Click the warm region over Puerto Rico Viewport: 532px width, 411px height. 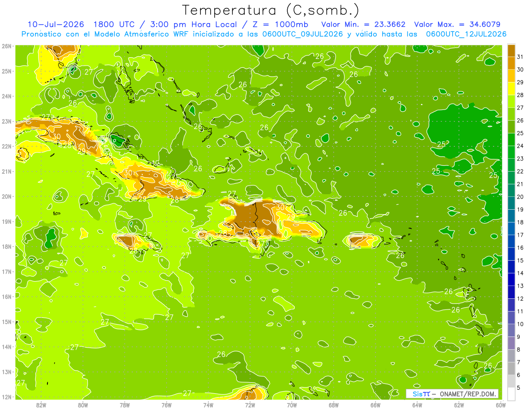click(361, 240)
